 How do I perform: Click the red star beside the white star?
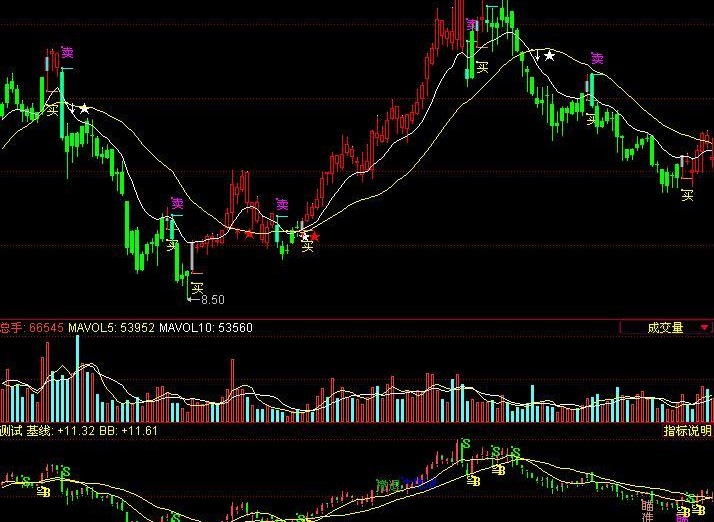click(x=315, y=237)
